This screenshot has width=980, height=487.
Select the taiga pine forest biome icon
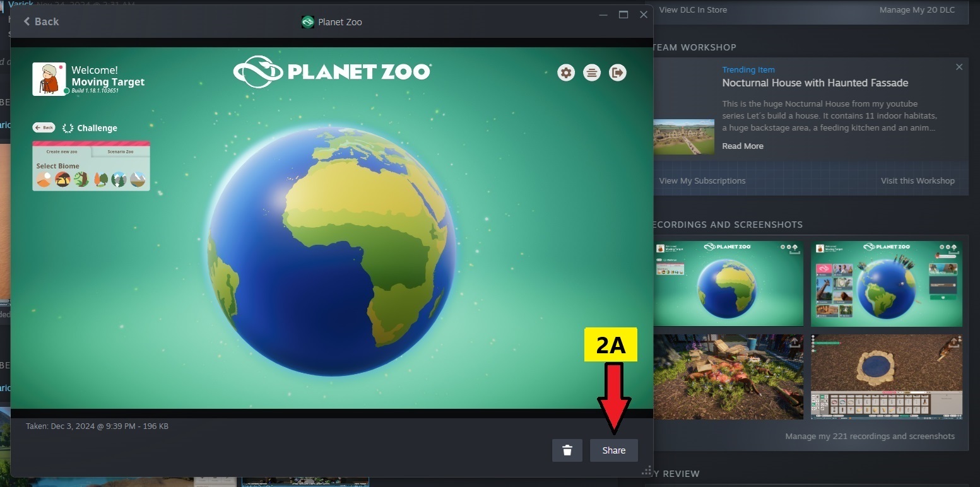(119, 180)
